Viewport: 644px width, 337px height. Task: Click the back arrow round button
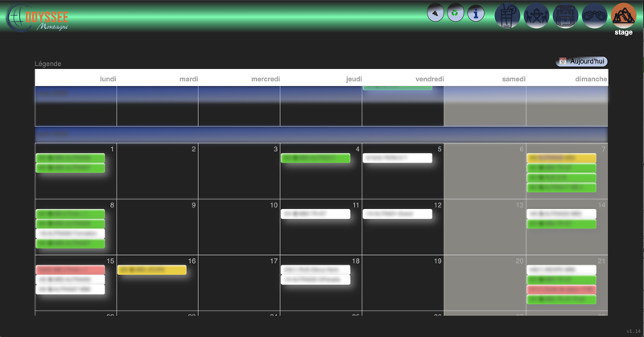tap(436, 13)
